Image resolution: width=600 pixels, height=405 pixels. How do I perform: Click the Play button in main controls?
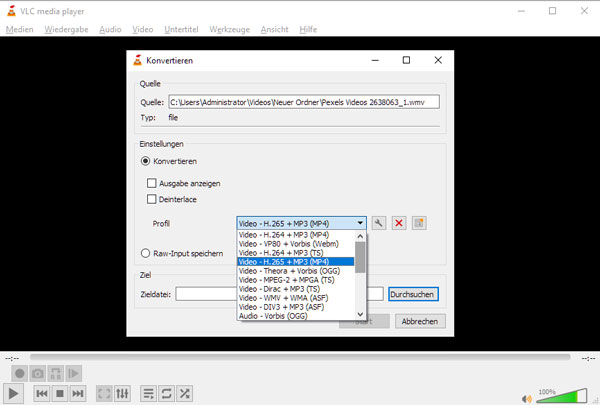[13, 393]
